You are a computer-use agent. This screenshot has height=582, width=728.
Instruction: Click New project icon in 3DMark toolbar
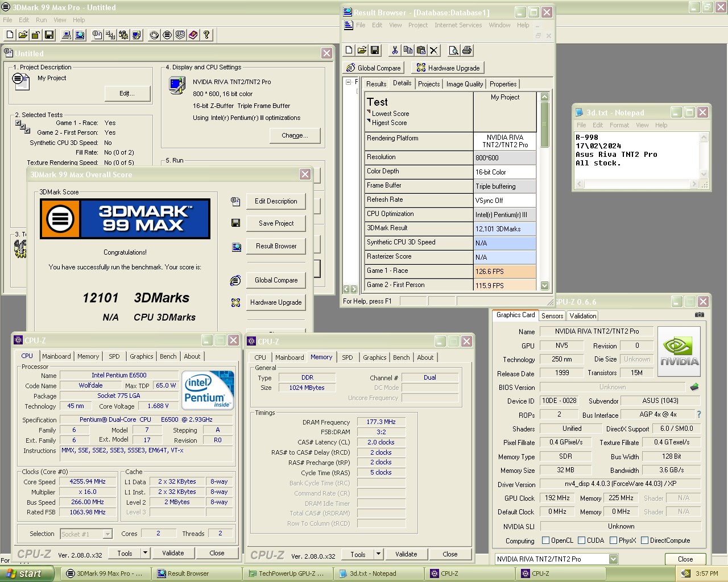pyautogui.click(x=10, y=35)
